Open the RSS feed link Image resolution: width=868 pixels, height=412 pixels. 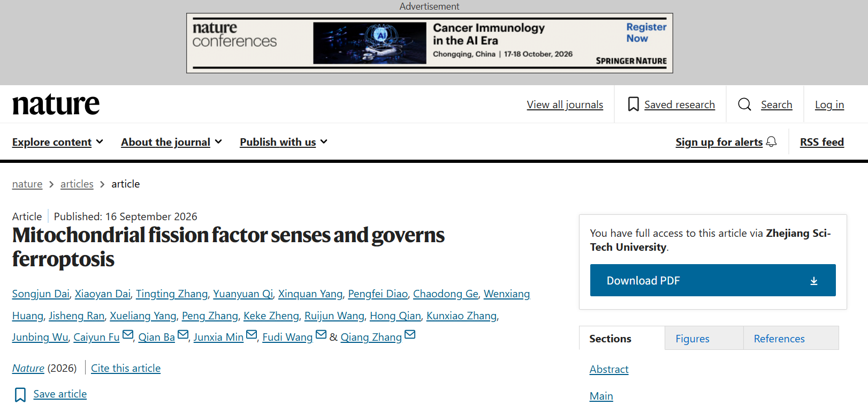click(822, 142)
